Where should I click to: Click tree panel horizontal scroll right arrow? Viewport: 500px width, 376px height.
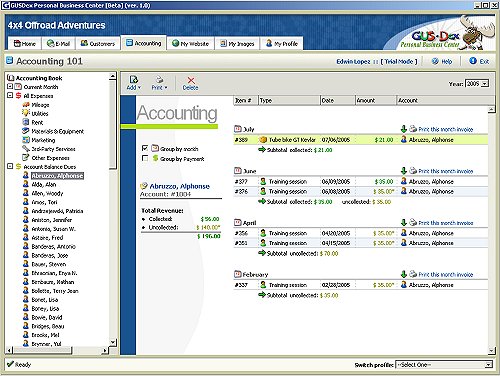[105, 350]
